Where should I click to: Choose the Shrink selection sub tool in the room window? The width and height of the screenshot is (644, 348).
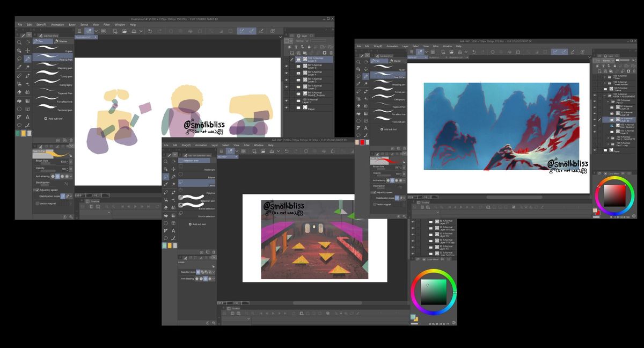tap(197, 216)
